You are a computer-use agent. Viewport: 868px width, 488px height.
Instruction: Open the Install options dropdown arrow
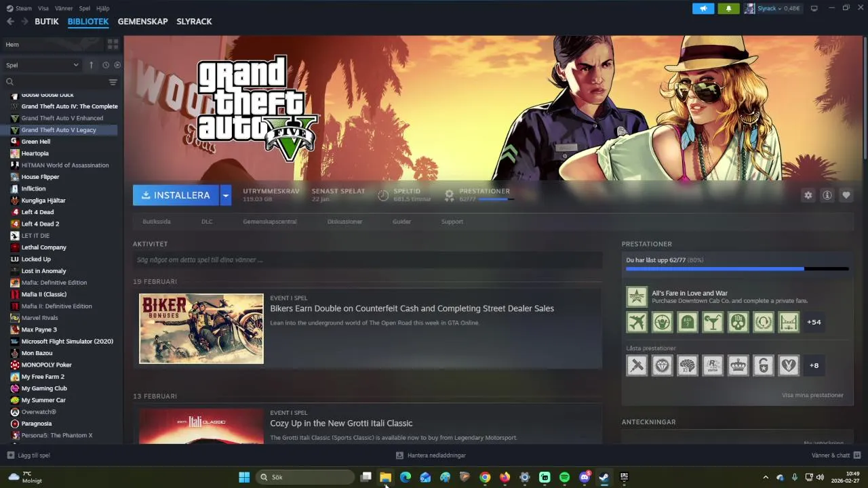tap(226, 195)
